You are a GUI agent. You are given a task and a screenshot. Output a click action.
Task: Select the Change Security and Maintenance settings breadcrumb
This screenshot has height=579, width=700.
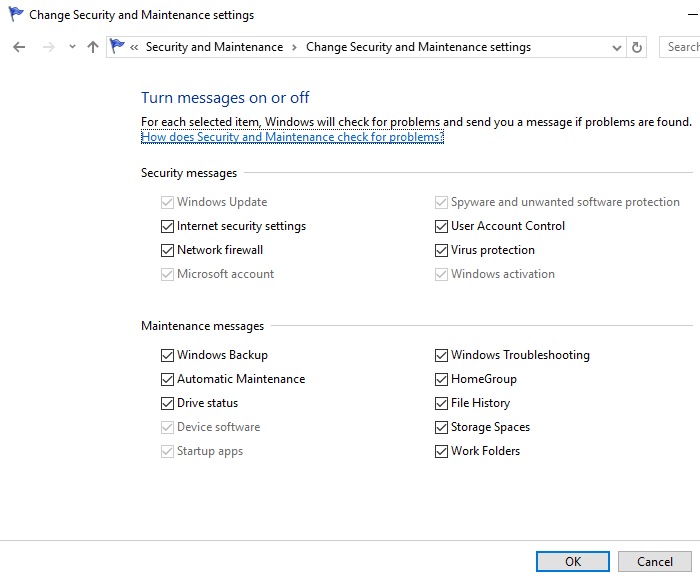pyautogui.click(x=418, y=47)
